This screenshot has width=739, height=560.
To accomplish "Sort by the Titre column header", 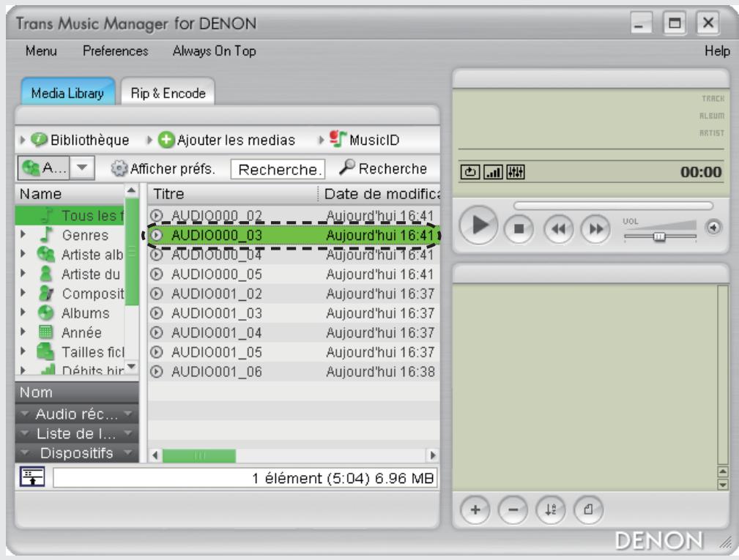I will point(233,194).
